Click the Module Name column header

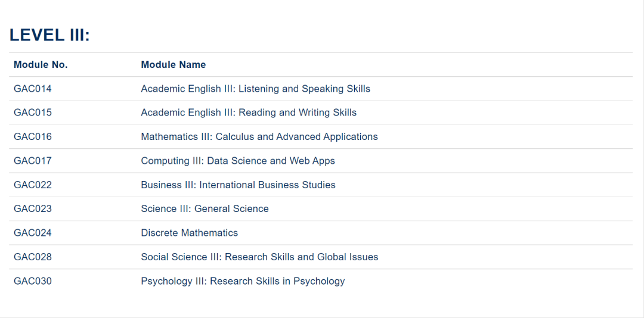tap(173, 65)
